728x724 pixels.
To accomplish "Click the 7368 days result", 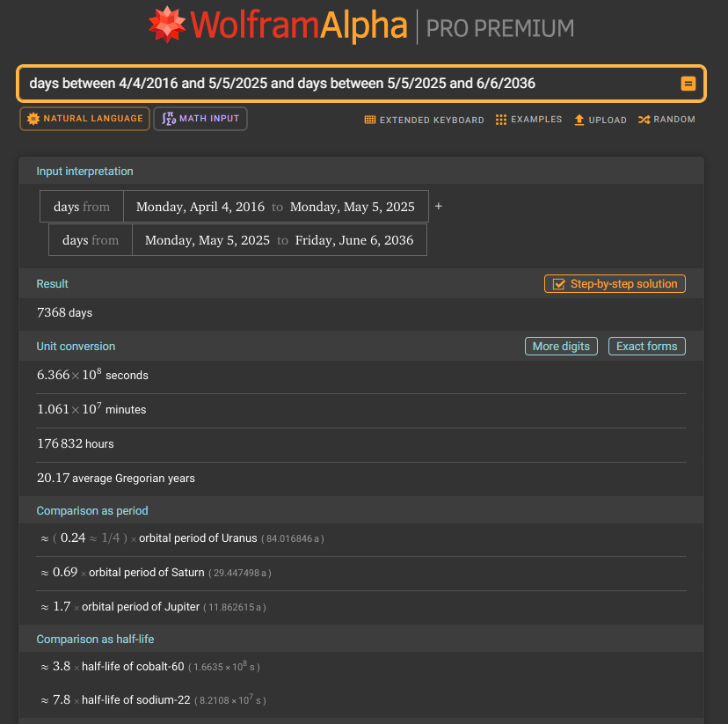I will coord(64,313).
